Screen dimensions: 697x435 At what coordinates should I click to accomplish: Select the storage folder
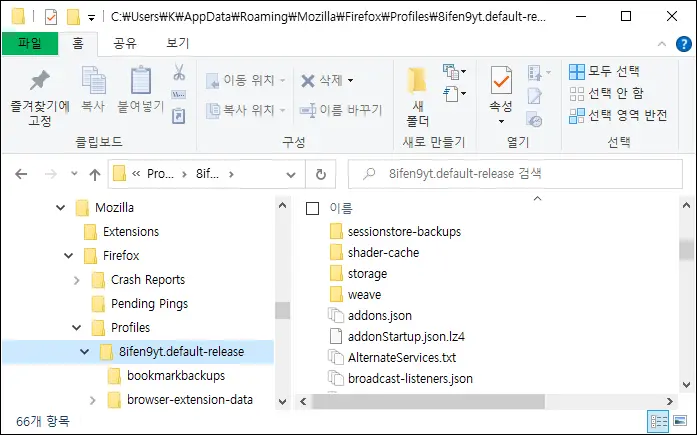359,274
